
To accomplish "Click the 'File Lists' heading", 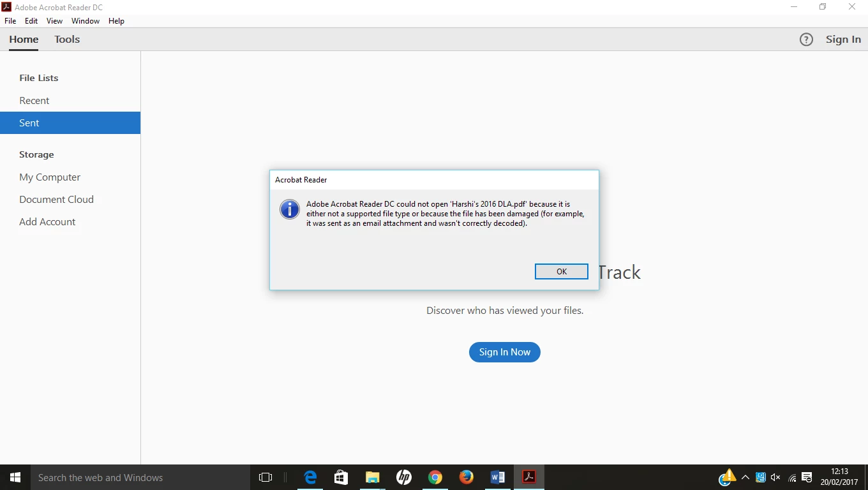I will 39,78.
